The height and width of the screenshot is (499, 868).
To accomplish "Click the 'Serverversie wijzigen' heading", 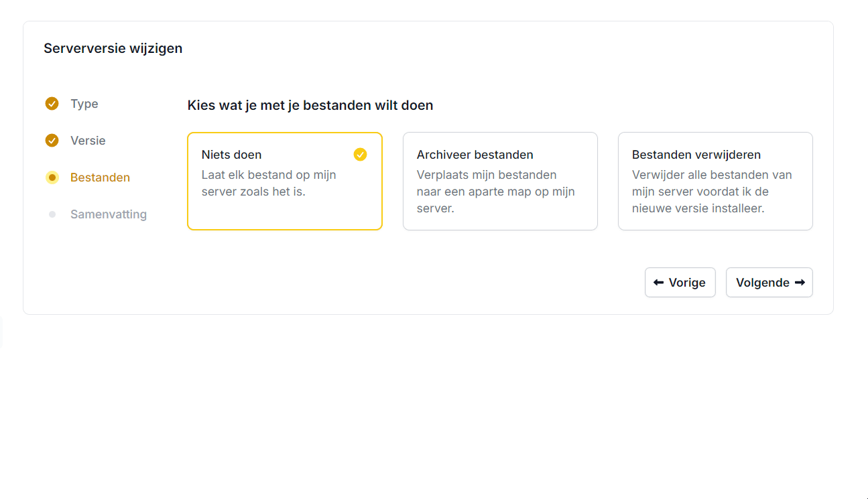I will (113, 48).
